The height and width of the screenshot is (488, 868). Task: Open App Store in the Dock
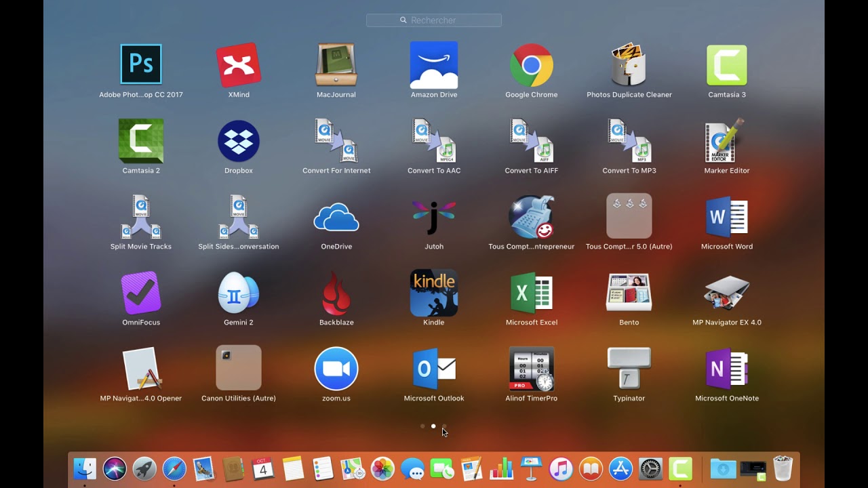[620, 468]
